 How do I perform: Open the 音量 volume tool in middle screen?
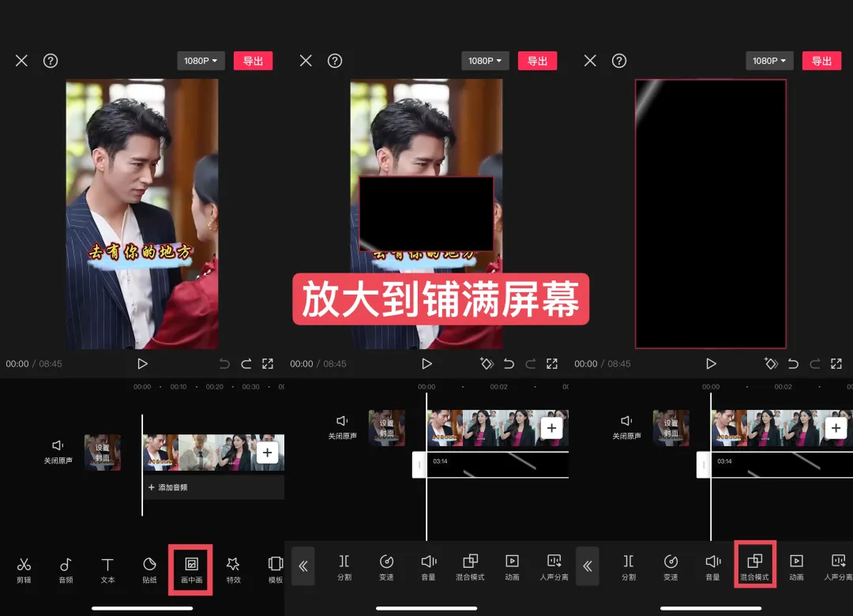click(x=429, y=567)
